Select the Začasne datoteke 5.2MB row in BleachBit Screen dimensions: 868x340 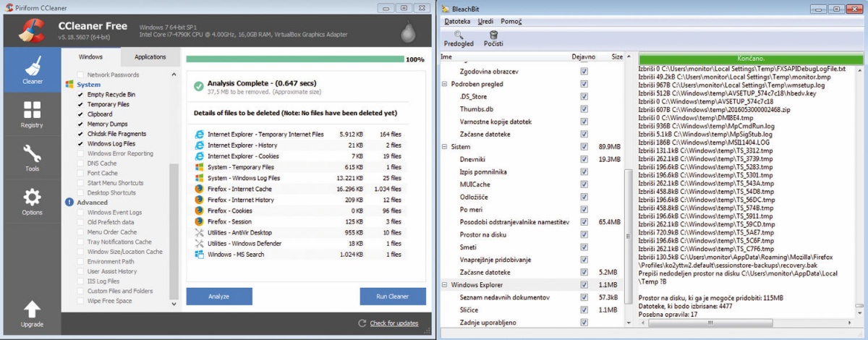pos(532,272)
